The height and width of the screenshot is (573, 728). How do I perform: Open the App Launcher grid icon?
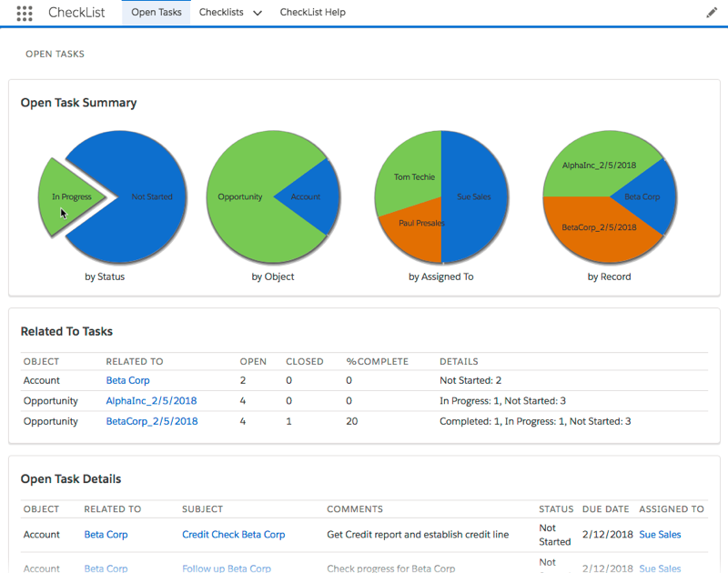pyautogui.click(x=25, y=13)
